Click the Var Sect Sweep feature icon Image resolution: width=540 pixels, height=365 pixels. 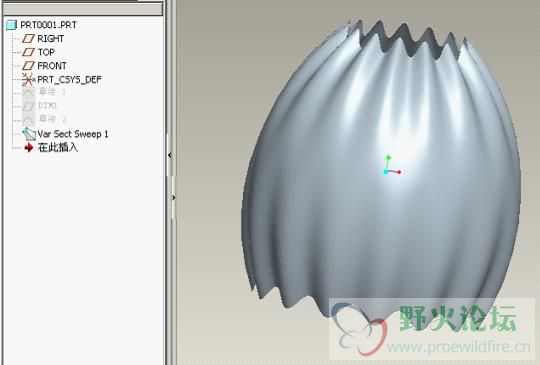(29, 134)
